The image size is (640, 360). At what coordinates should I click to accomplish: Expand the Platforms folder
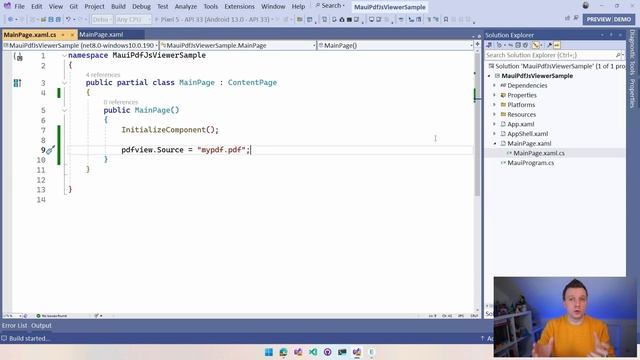495,105
